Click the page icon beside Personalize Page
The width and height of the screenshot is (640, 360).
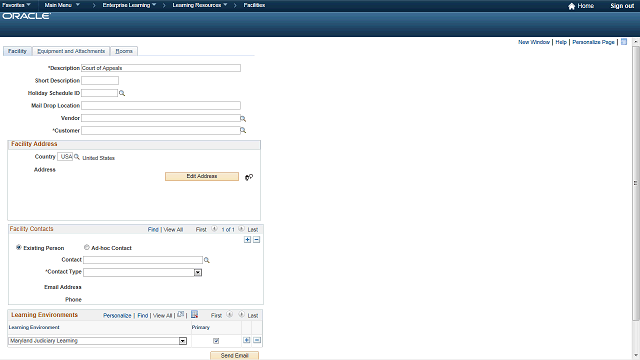624,42
